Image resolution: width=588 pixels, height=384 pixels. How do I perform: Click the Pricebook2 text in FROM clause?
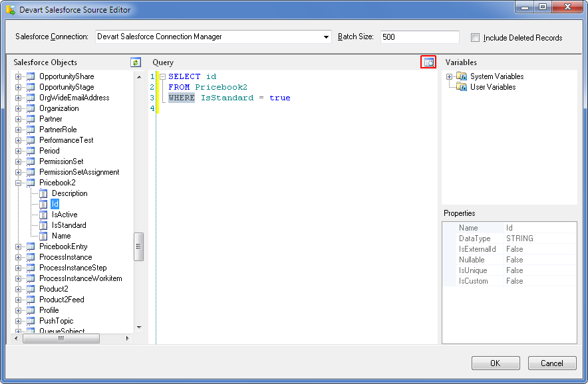click(x=221, y=87)
